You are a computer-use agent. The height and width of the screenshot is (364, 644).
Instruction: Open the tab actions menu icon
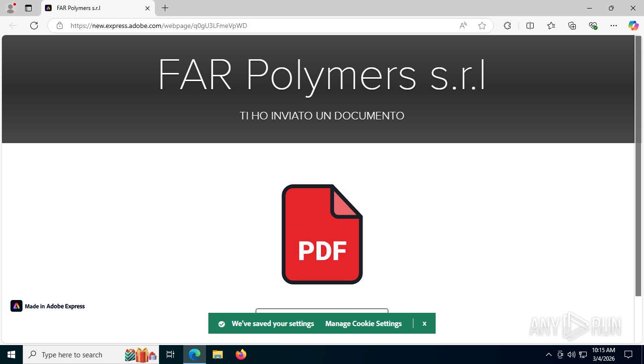pyautogui.click(x=28, y=8)
